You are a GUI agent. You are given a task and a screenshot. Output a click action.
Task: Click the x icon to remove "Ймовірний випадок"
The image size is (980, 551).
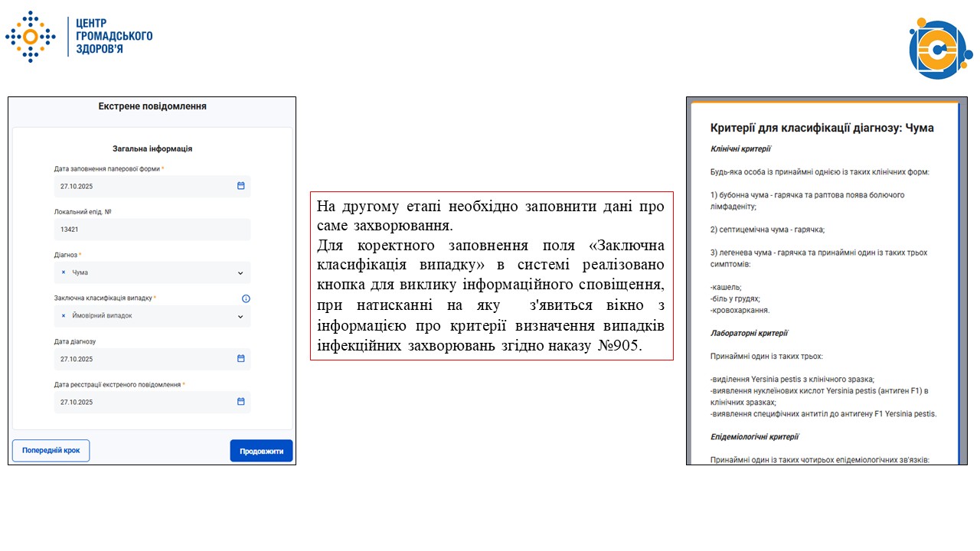(x=64, y=315)
